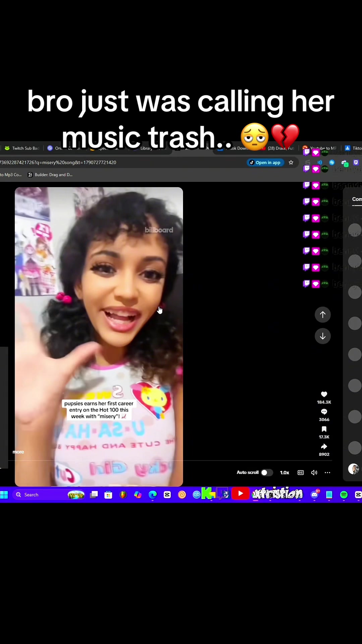
Task: Change playback speed from 1.0x
Action: pyautogui.click(x=285, y=473)
